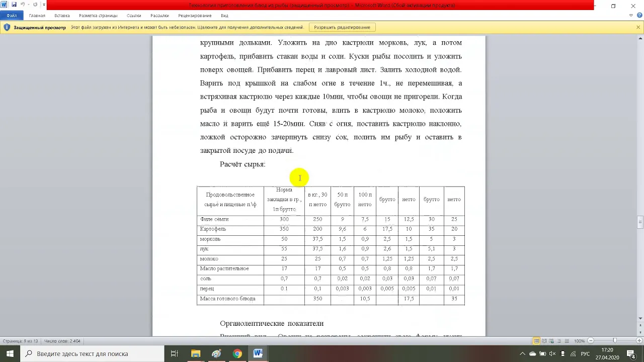Click the shield icon in protected view bar
The image size is (644, 362).
[7, 27]
